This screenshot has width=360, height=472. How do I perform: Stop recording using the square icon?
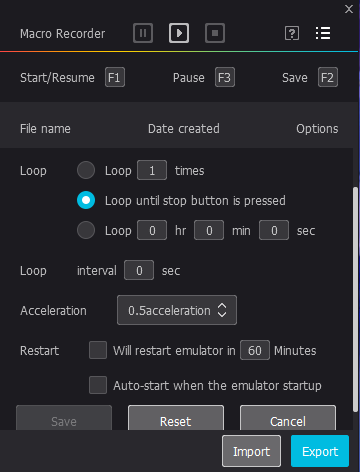click(x=215, y=33)
